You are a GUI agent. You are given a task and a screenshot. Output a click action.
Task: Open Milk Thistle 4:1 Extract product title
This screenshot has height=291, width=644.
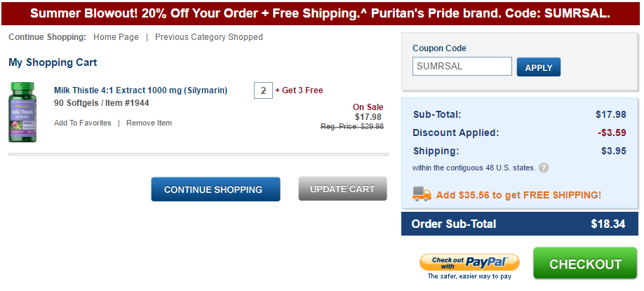tap(141, 90)
